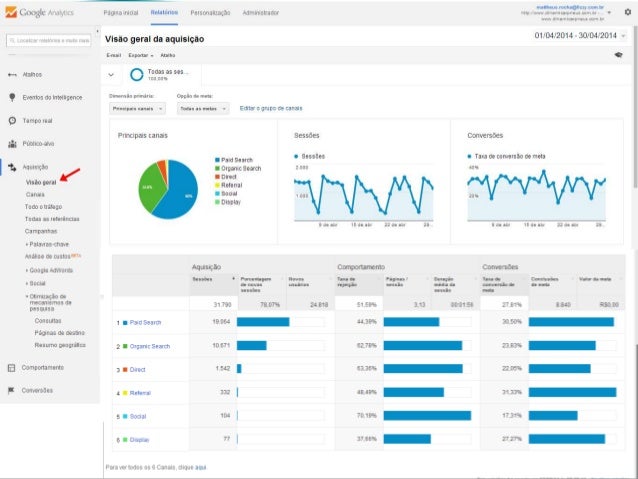Click the Editar o grupo de canais link
638x479 pixels.
[271, 107]
